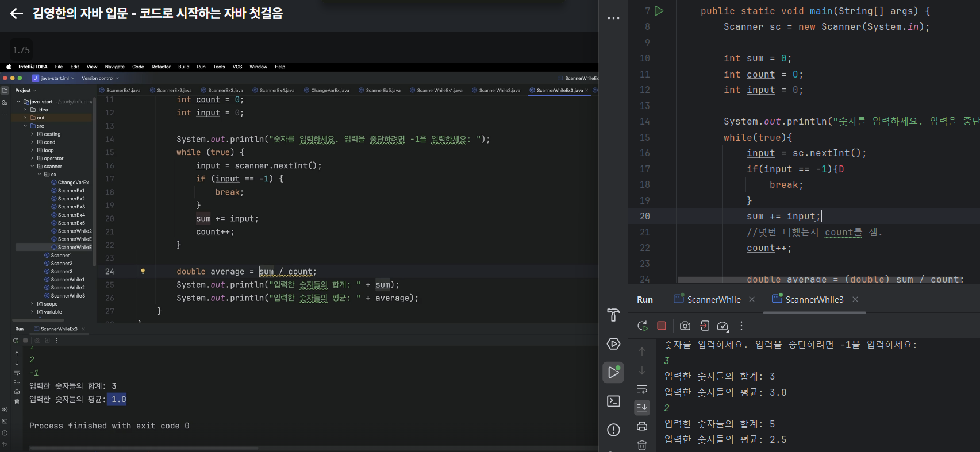Click the right editor's horizontal scrollbar
This screenshot has height=452, width=980.
tap(821, 280)
